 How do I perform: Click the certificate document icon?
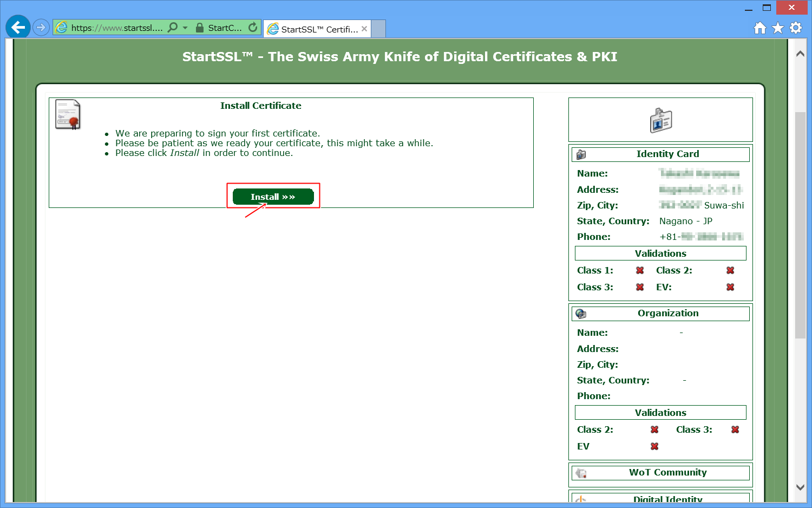(x=68, y=114)
